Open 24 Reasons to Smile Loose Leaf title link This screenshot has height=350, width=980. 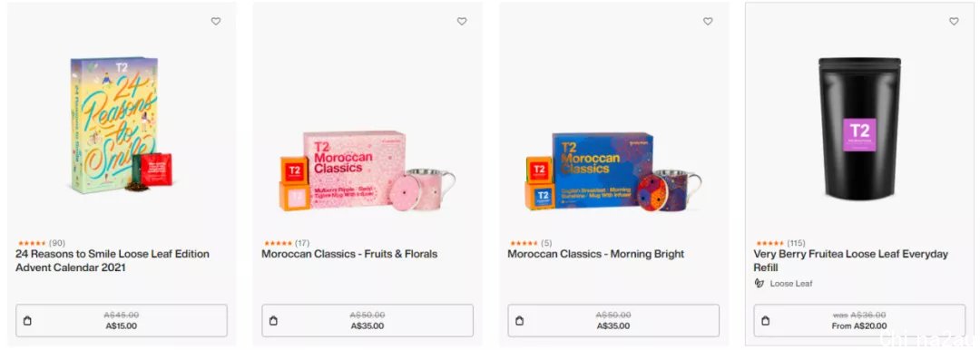113,260
